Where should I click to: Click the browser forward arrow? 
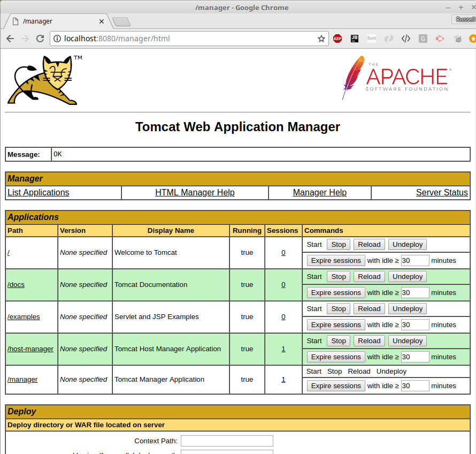pos(25,39)
